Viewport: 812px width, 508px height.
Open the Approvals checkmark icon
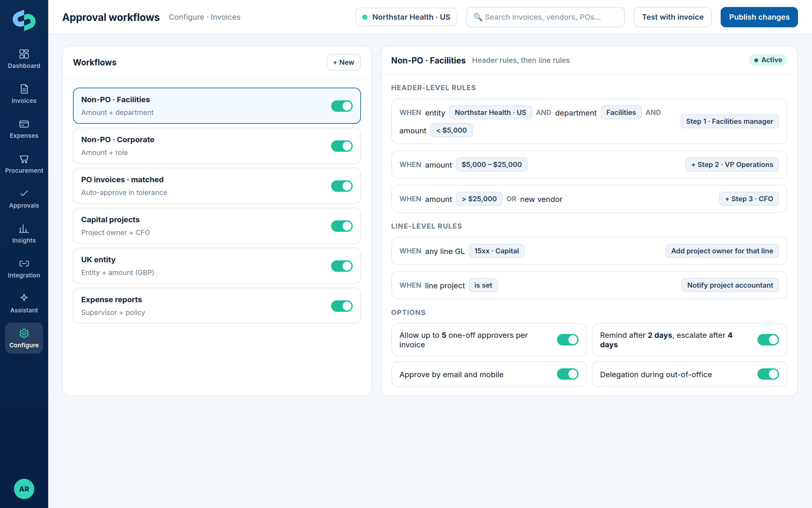click(24, 193)
